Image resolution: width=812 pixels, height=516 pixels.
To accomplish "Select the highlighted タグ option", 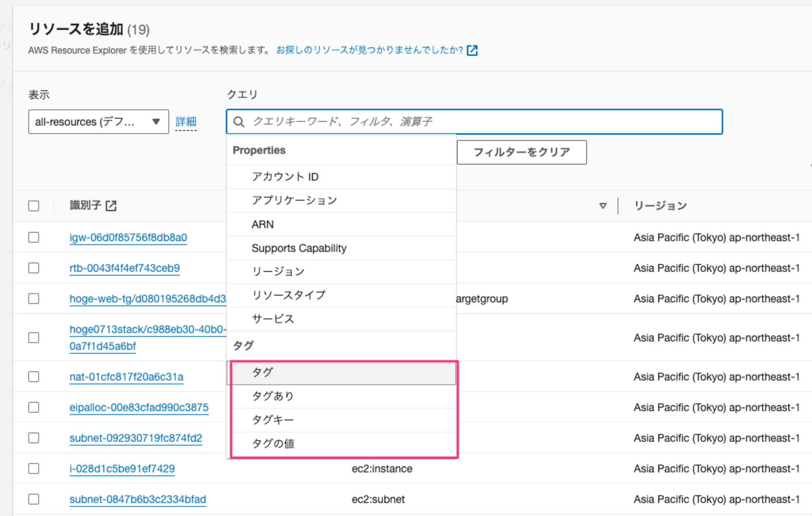I will pyautogui.click(x=341, y=373).
